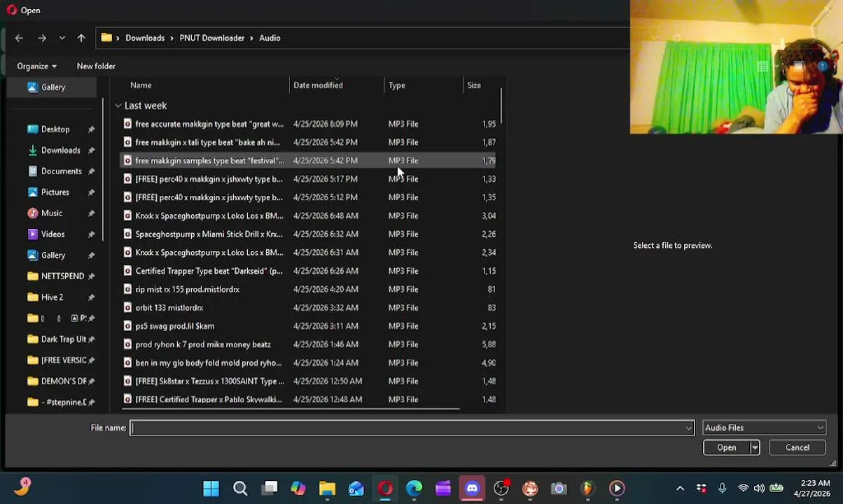Go forward using the right arrow
The height and width of the screenshot is (504, 843).
(x=42, y=38)
